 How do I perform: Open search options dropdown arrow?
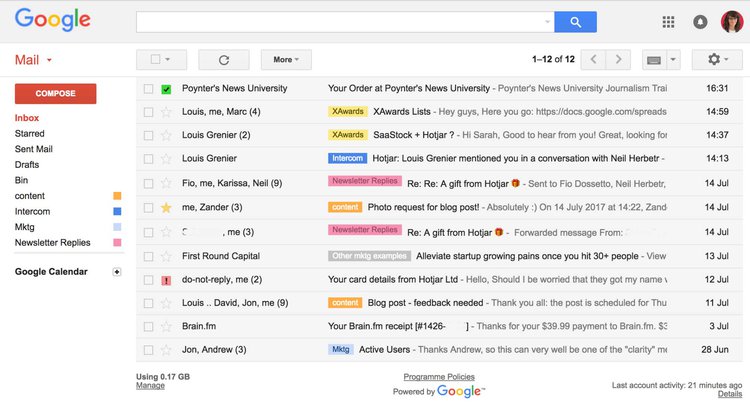point(547,22)
